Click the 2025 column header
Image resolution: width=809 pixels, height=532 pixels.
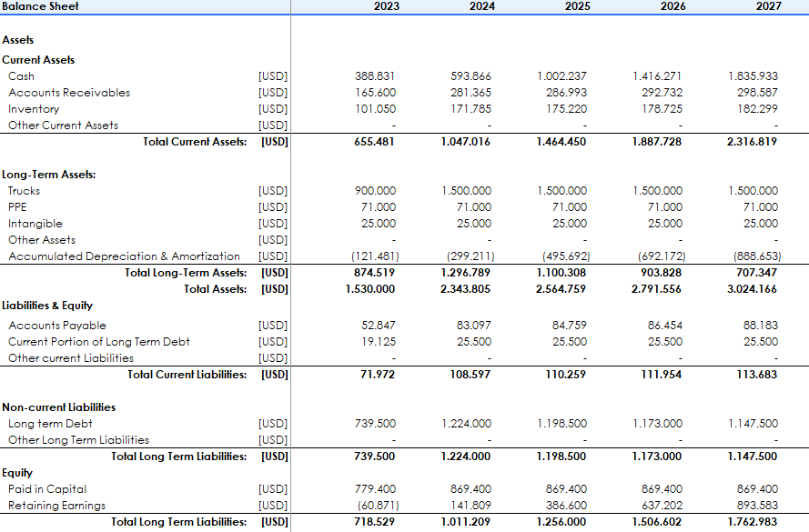point(577,6)
